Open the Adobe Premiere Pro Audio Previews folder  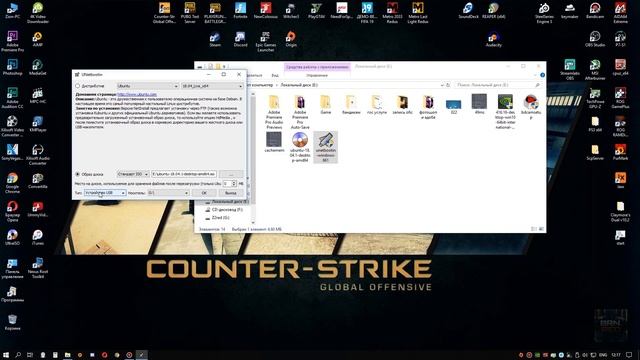(274, 112)
